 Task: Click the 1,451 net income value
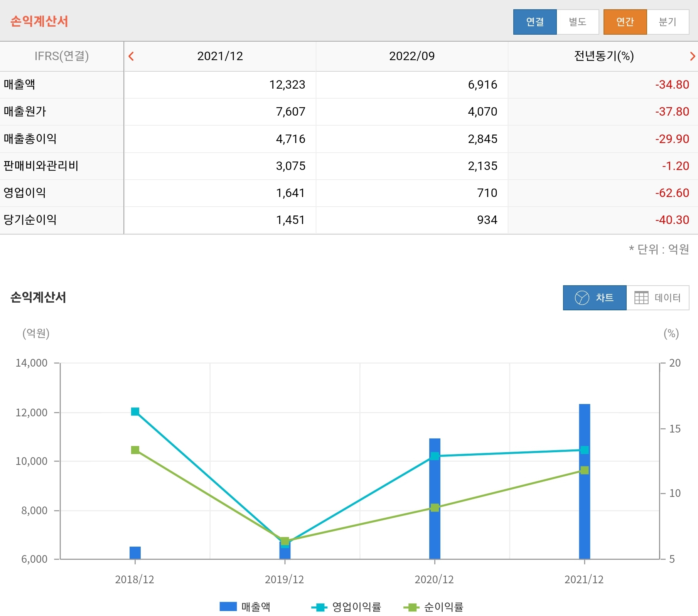tap(290, 220)
